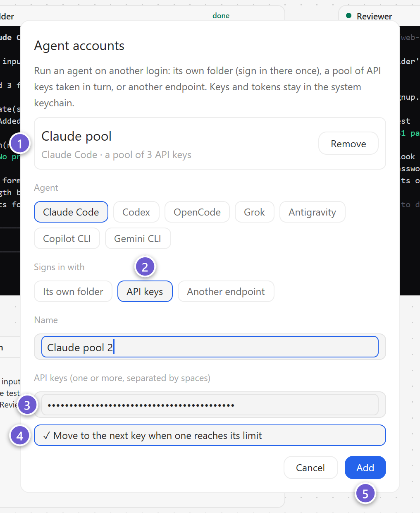Add the new agent account
420x513 pixels.
[x=365, y=467]
